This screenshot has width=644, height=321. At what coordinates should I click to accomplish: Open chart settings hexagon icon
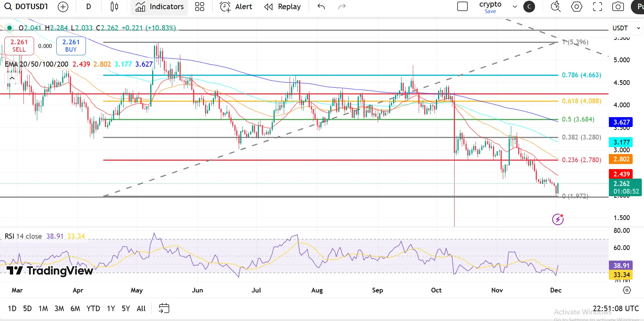576,7
